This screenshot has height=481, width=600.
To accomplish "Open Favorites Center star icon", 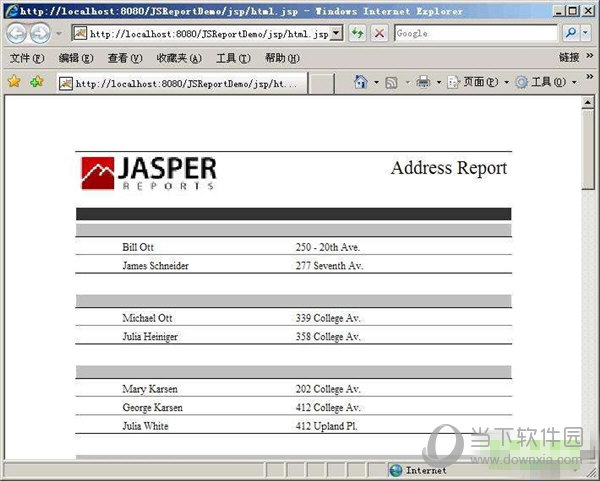I will click(14, 82).
